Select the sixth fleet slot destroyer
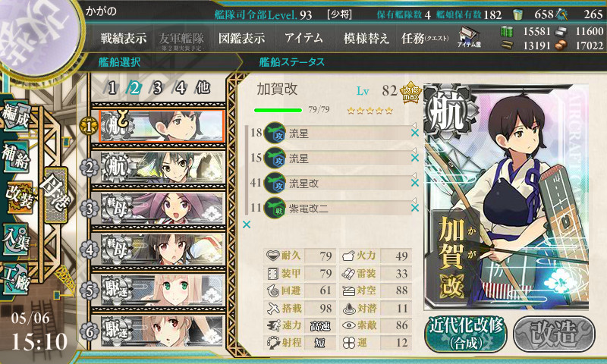 click(162, 331)
